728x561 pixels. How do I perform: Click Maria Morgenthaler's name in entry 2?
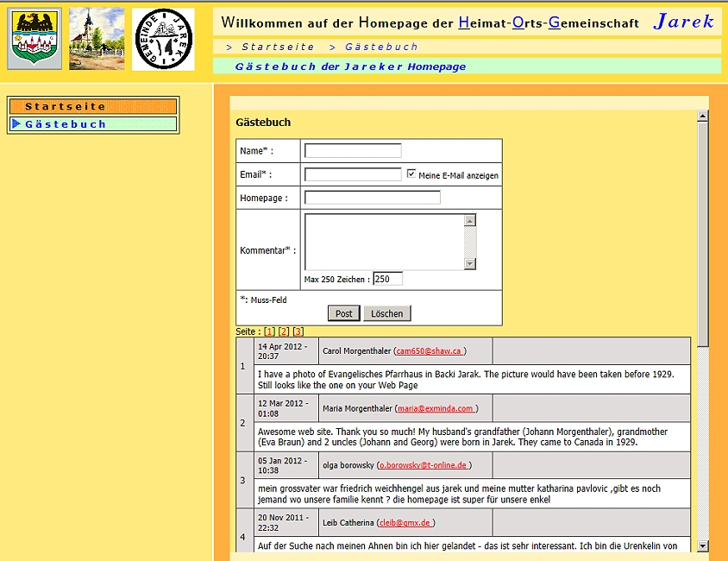coord(357,409)
